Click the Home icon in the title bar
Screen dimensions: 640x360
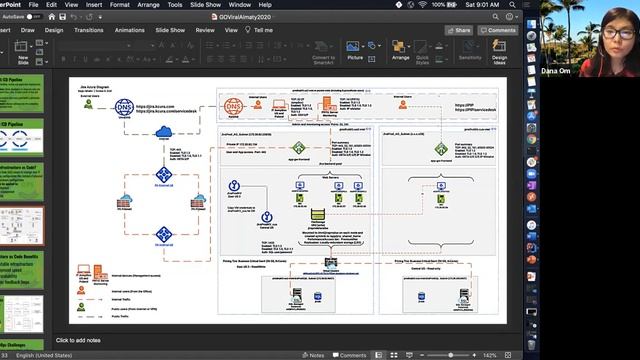[51, 17]
